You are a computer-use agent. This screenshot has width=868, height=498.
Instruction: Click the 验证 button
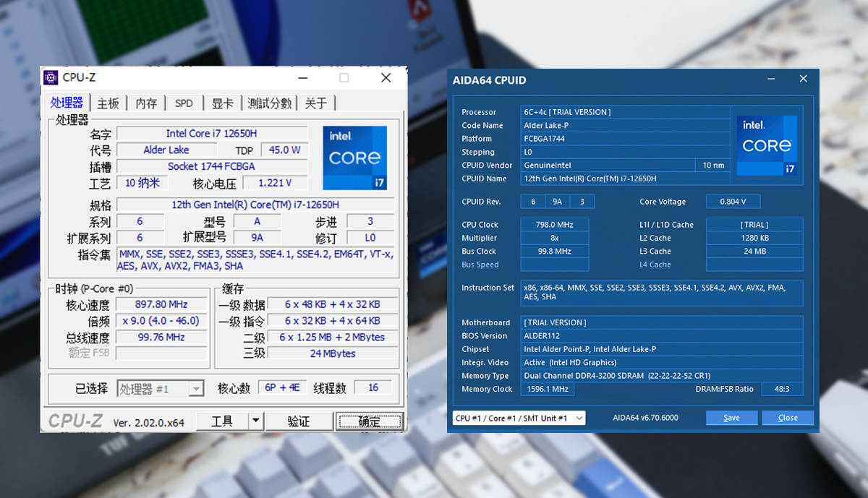click(299, 421)
